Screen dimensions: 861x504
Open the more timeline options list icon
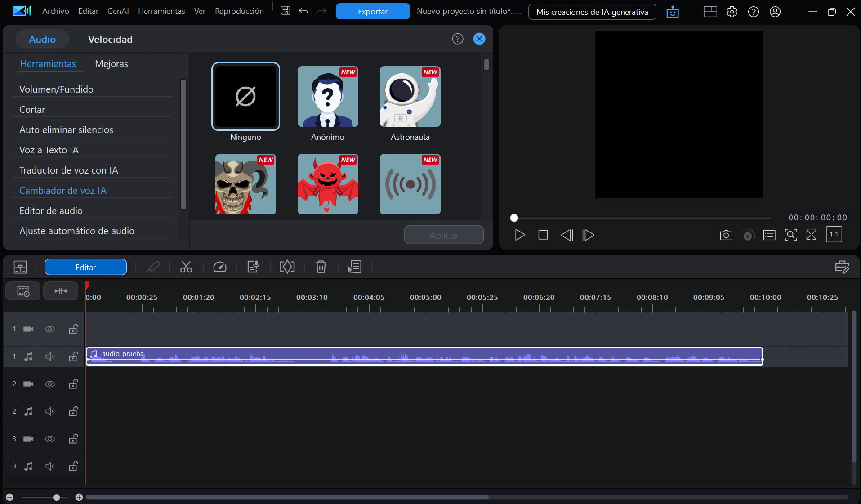(x=355, y=267)
